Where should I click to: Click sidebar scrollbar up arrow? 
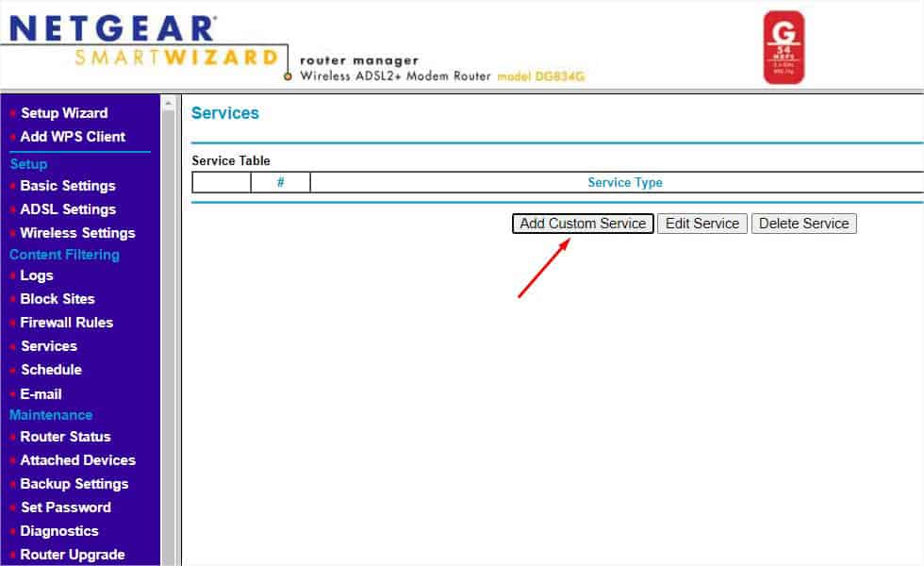[169, 103]
